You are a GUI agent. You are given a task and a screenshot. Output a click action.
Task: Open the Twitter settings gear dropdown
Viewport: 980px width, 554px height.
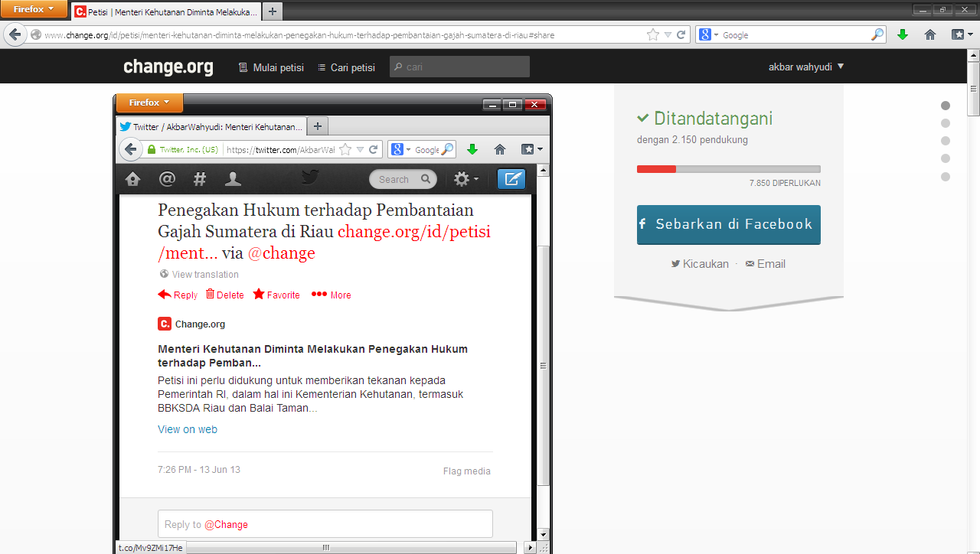pos(465,179)
